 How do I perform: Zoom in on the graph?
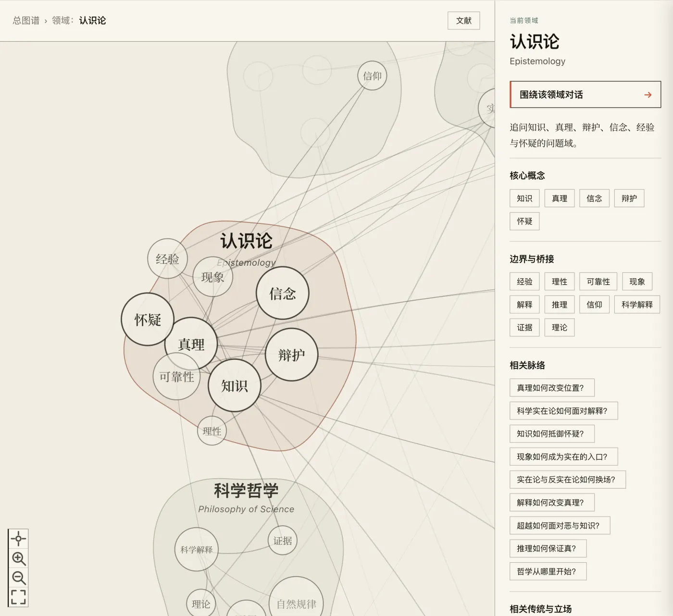pos(18,558)
